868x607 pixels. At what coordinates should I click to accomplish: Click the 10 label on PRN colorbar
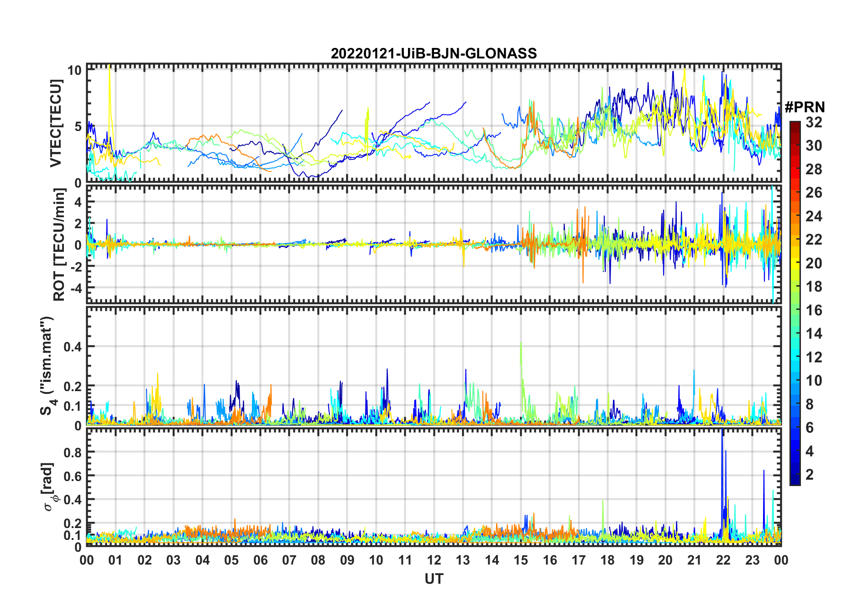pyautogui.click(x=814, y=381)
